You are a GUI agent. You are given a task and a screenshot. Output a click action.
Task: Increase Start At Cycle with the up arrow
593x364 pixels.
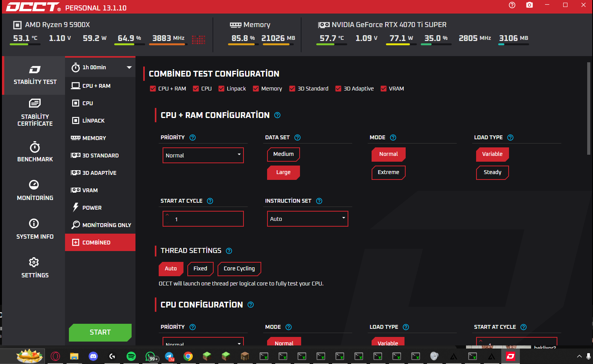167,215
